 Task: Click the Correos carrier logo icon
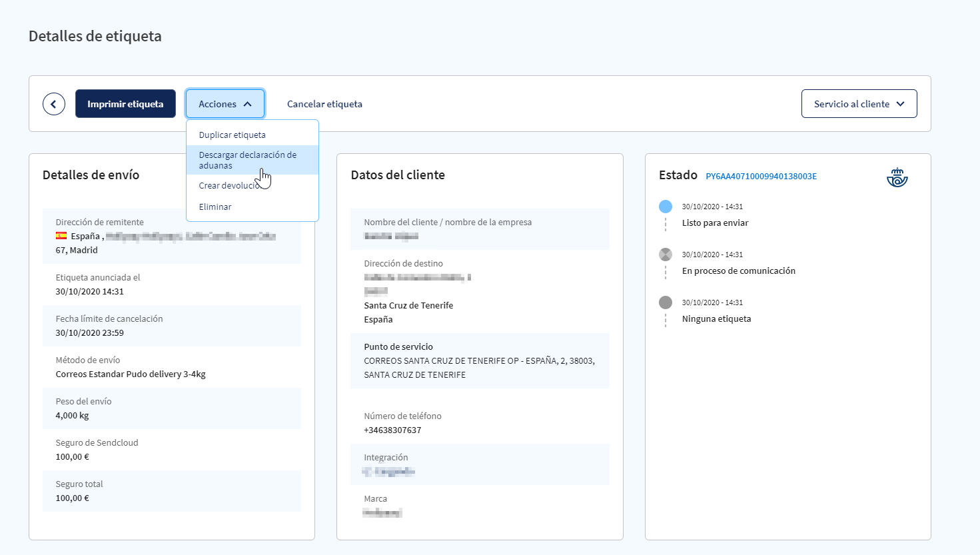click(897, 177)
